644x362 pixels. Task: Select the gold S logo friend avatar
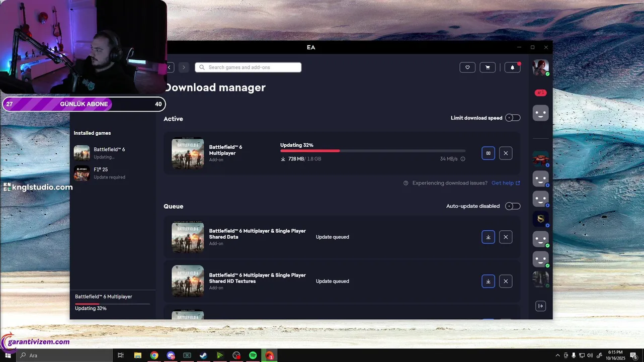540,219
